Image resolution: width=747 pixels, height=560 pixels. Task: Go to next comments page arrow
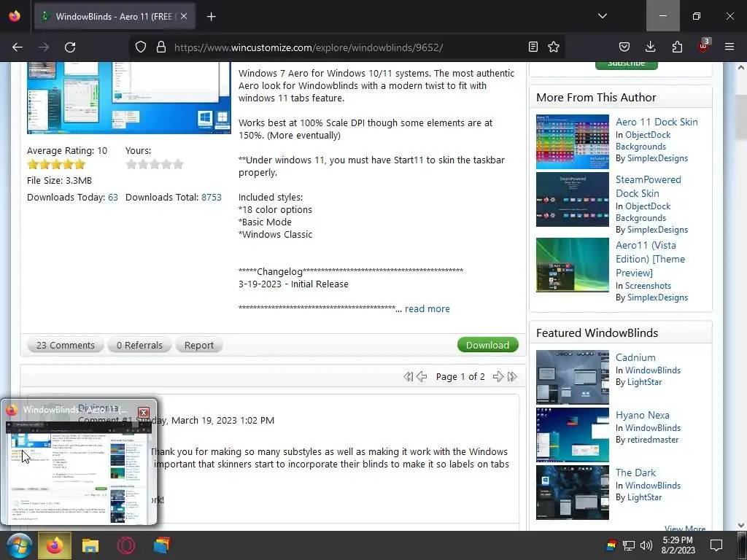(498, 377)
